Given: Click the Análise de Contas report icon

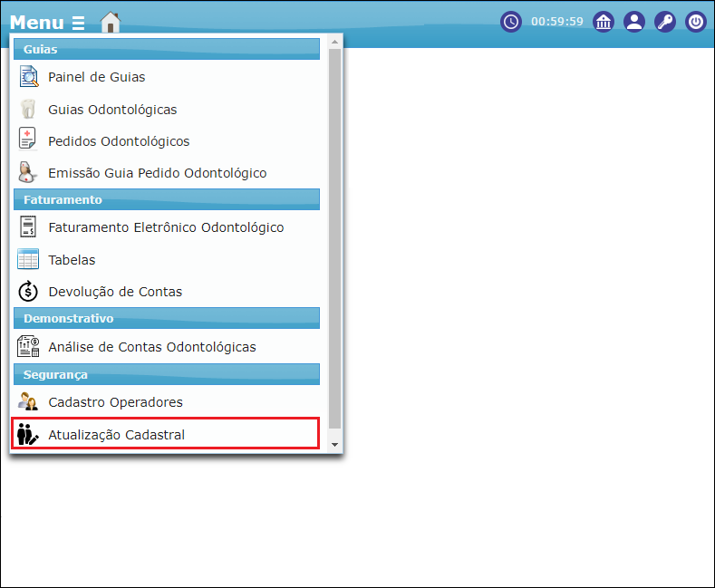Looking at the screenshot, I should pos(28,346).
